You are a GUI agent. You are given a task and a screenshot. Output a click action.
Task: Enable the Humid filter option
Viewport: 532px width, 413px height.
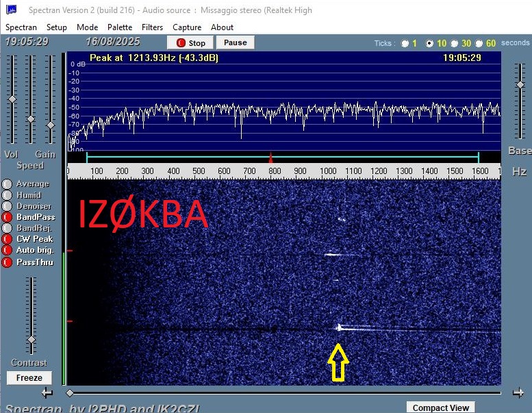point(7,195)
